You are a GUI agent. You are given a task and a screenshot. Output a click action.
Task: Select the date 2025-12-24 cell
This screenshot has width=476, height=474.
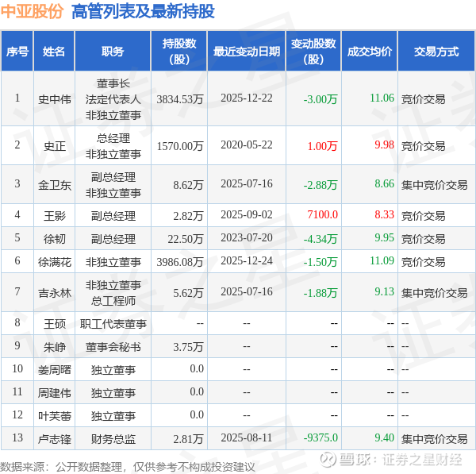[247, 260]
